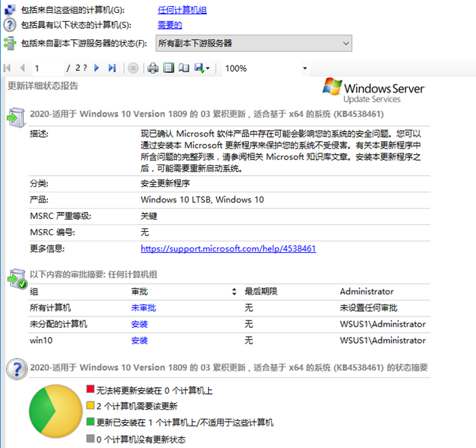Screen dimensions: 476x448
Task: Click the 最后期限 column header
Action: click(261, 292)
